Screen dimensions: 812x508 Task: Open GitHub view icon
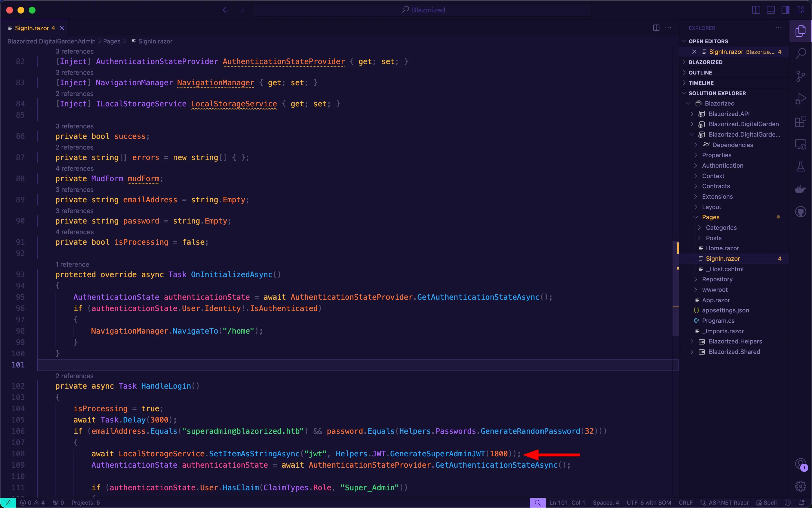point(801,212)
